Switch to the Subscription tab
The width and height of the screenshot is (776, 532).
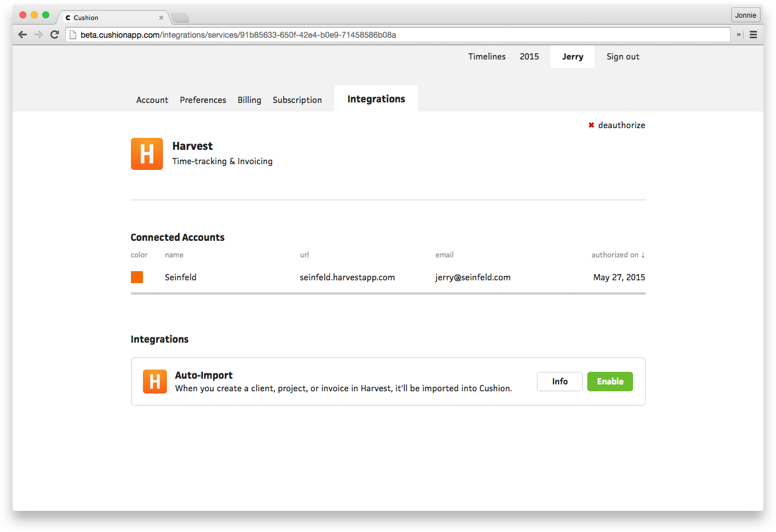(x=297, y=100)
